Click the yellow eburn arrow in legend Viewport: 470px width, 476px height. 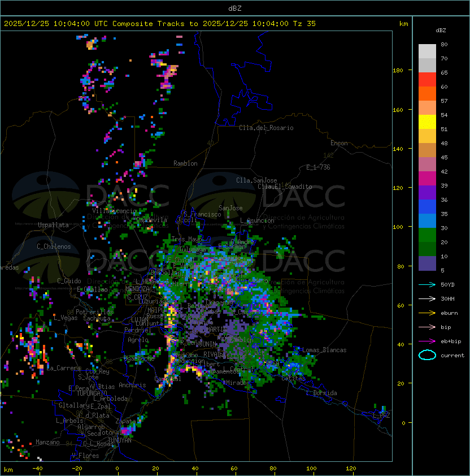pyautogui.click(x=427, y=313)
